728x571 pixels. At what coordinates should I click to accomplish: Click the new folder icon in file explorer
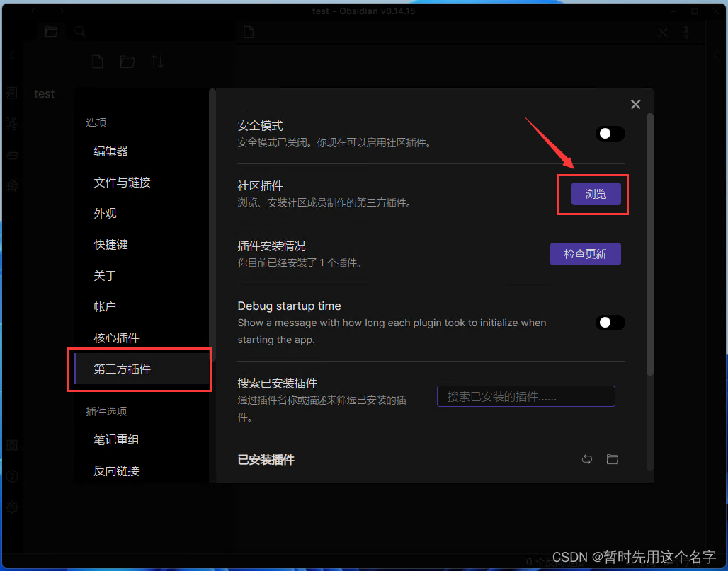127,62
